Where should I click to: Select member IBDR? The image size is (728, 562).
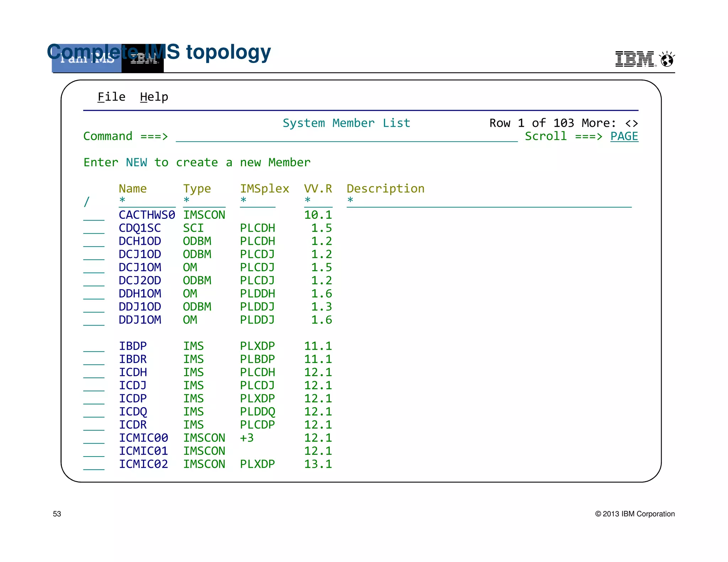coord(133,359)
